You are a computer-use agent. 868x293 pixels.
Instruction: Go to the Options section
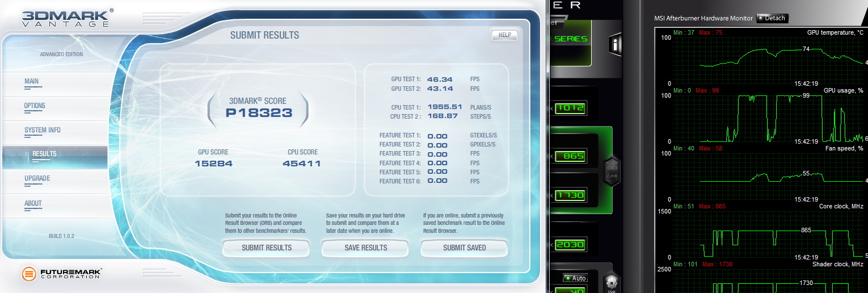[x=35, y=106]
